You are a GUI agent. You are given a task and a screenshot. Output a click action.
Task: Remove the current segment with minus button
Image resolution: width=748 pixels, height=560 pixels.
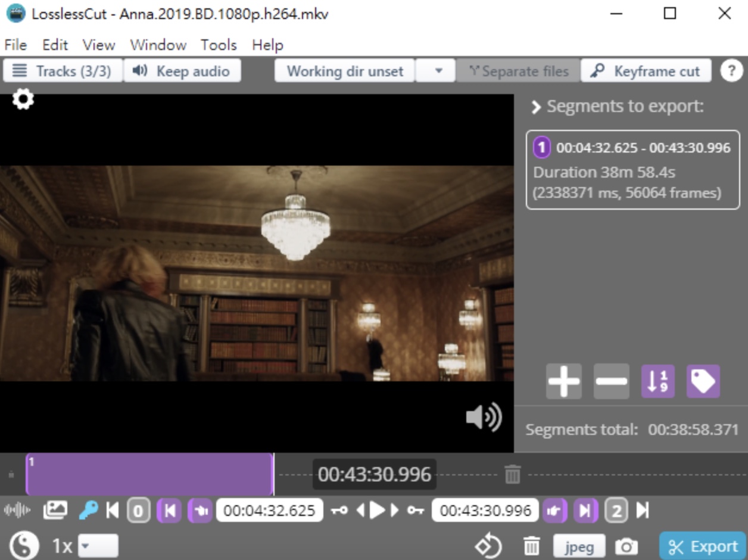[611, 381]
